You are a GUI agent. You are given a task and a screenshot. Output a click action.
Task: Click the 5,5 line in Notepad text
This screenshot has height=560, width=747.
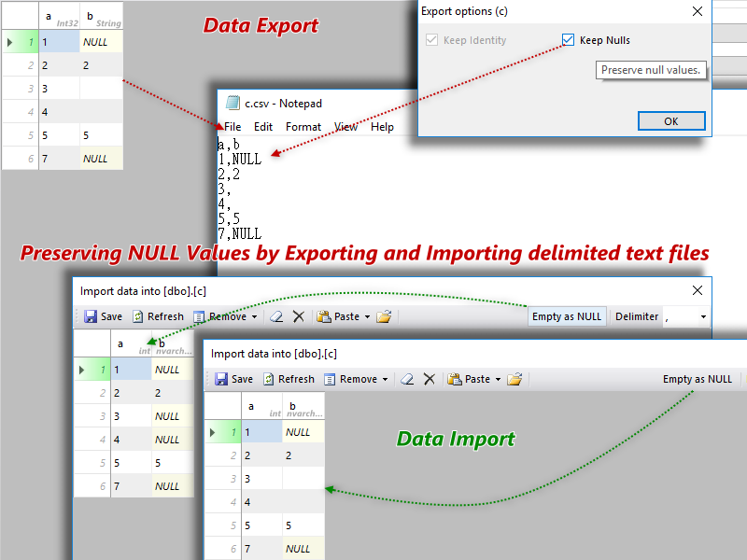[x=229, y=219]
